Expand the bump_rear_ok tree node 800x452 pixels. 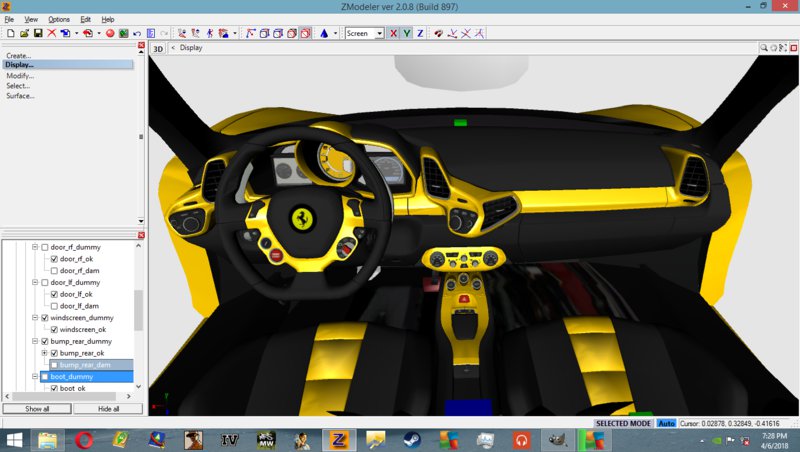click(44, 353)
